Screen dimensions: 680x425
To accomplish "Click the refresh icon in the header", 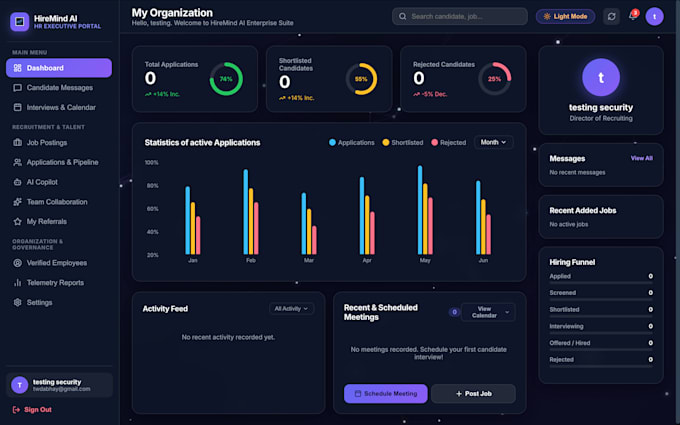I will point(611,16).
